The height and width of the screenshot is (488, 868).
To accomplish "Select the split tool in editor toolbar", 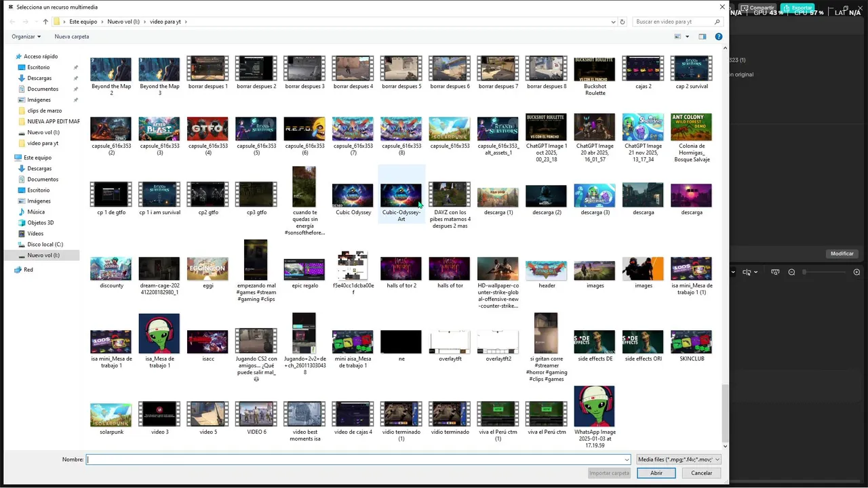I will [x=747, y=272].
